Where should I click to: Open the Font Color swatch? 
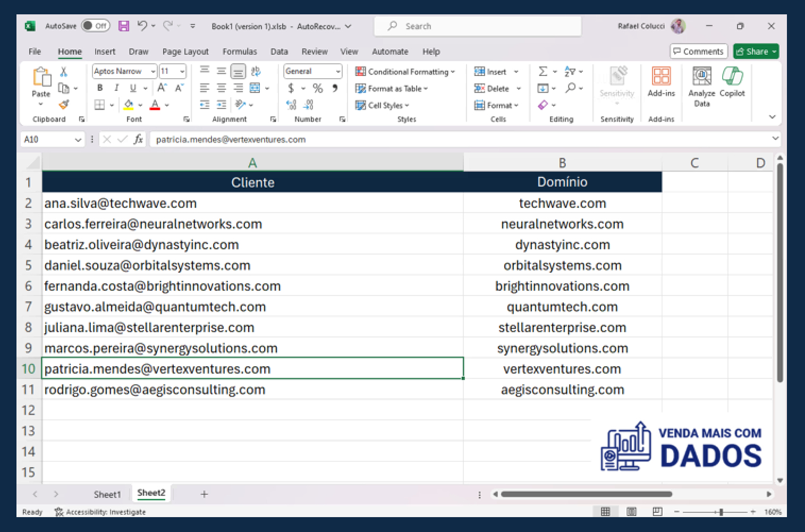[155, 105]
